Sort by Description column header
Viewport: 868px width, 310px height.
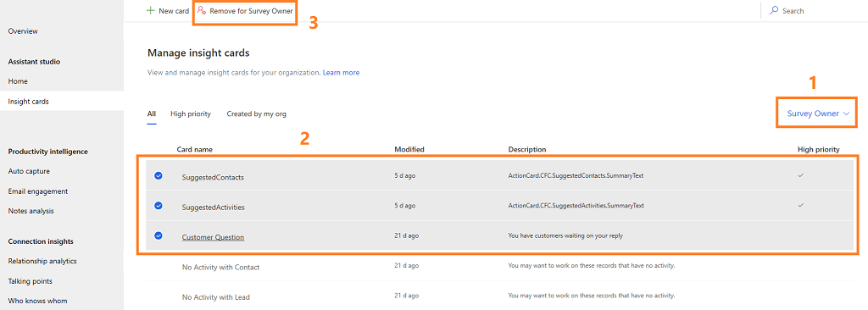click(527, 149)
